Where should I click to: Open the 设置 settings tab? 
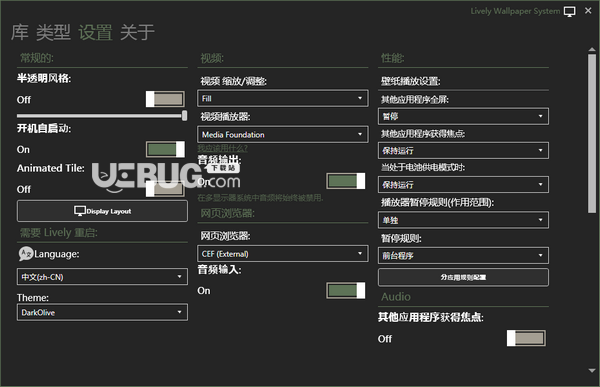point(96,32)
